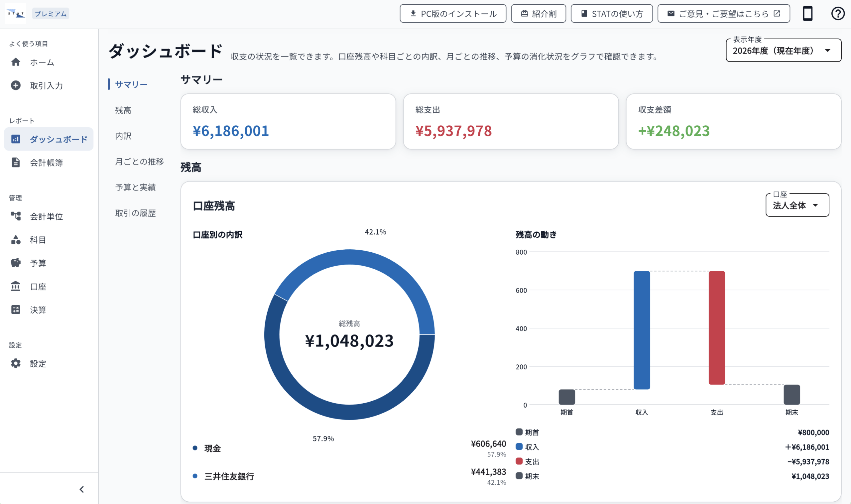Open 予算 in the sidebar
Screen dimensions: 851x504
(49, 263)
